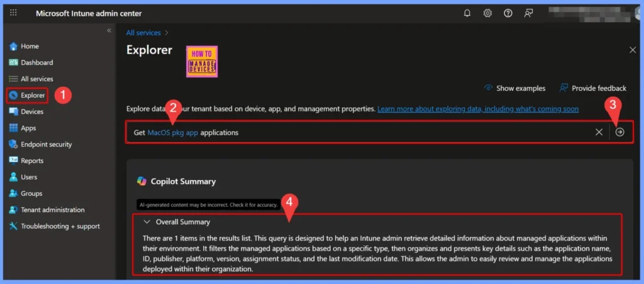Image resolution: width=644 pixels, height=284 pixels.
Task: Click the Overall Summary heading text
Action: [x=183, y=222]
